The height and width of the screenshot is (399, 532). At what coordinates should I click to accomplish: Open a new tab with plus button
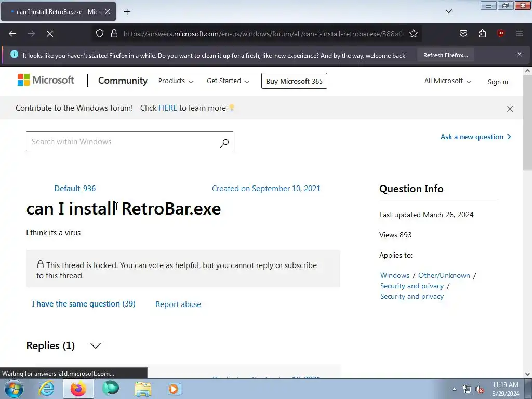click(x=127, y=12)
